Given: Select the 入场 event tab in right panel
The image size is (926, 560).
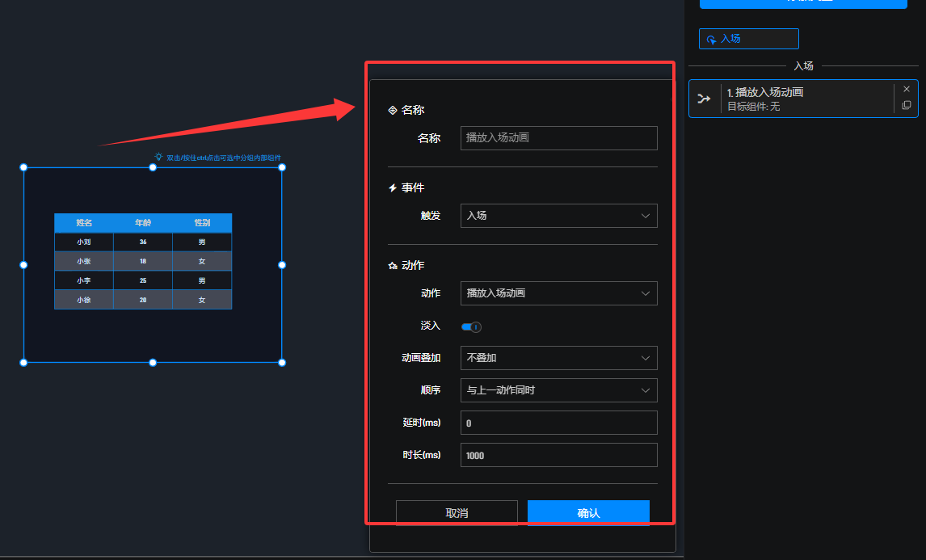Looking at the screenshot, I should [x=748, y=39].
